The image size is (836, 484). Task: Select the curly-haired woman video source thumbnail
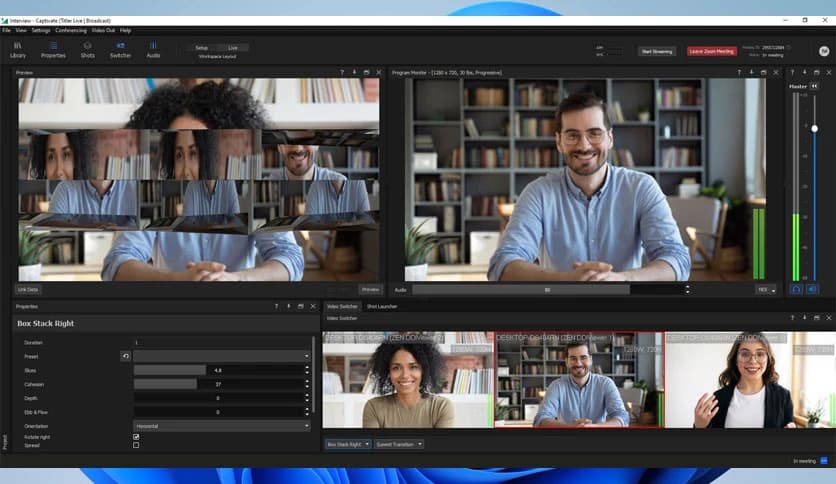pos(408,380)
